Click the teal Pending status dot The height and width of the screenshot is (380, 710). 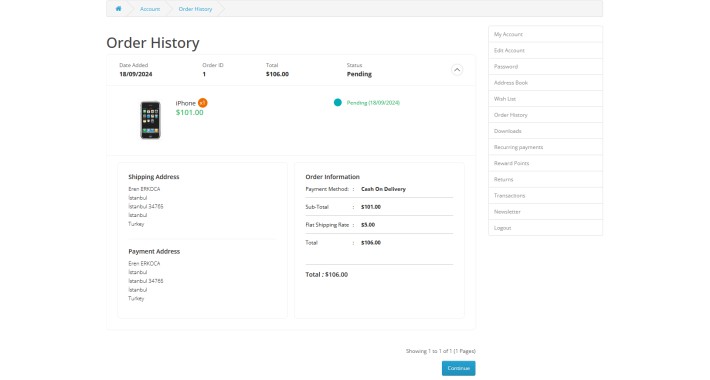point(337,102)
